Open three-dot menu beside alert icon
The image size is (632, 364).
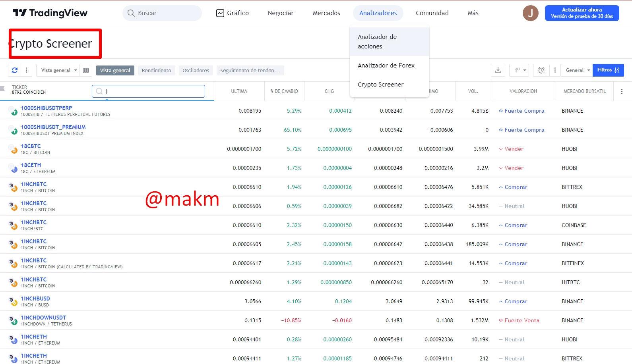(555, 70)
